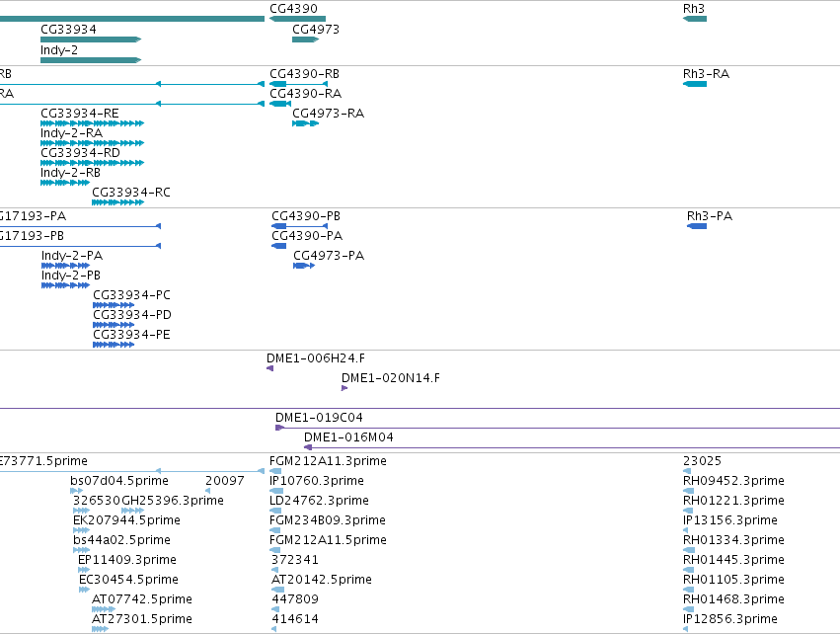Viewport: 840px width, 634px height.
Task: Select EST AT27301.5prime
Action: [x=142, y=619]
